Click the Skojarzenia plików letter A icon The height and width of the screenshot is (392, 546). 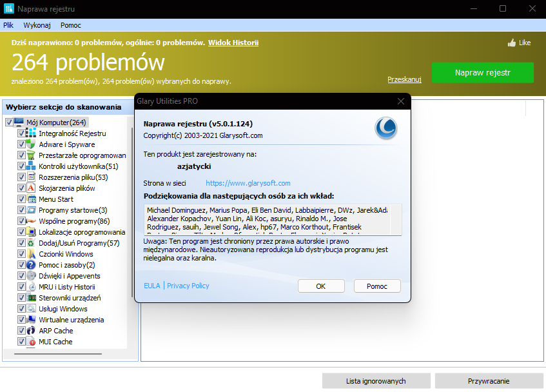pyautogui.click(x=31, y=188)
